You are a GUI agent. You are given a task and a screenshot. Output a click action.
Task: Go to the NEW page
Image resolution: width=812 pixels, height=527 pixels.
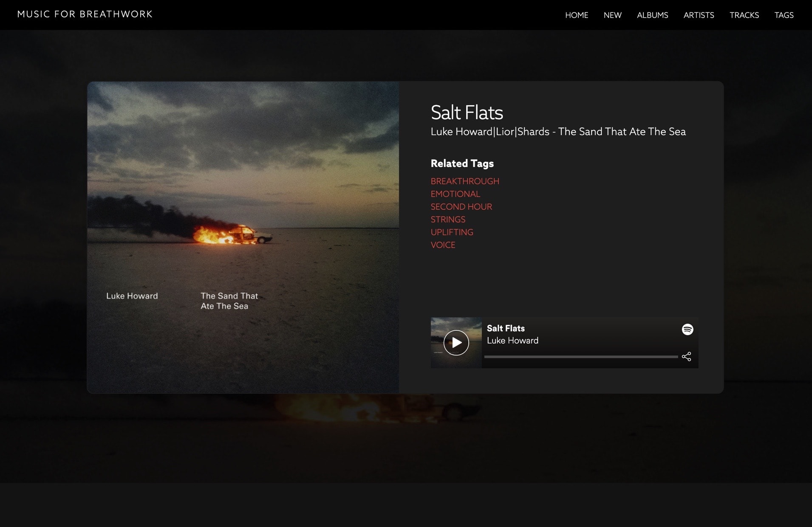[613, 15]
